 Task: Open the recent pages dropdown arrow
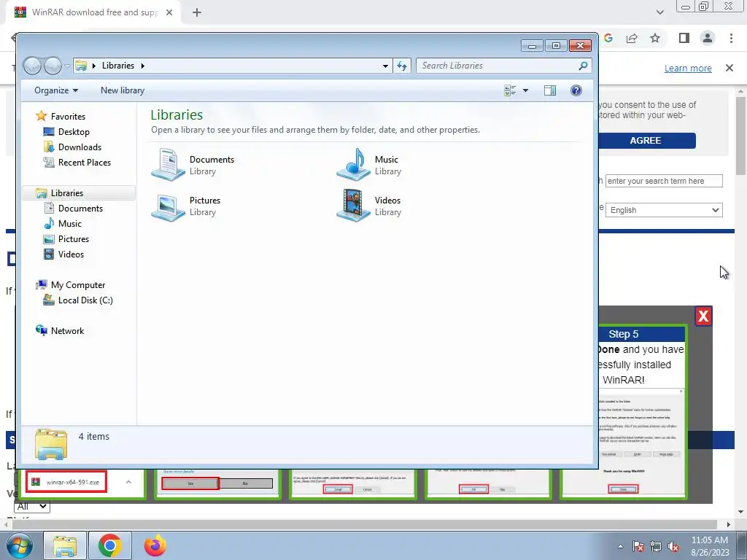(x=67, y=66)
